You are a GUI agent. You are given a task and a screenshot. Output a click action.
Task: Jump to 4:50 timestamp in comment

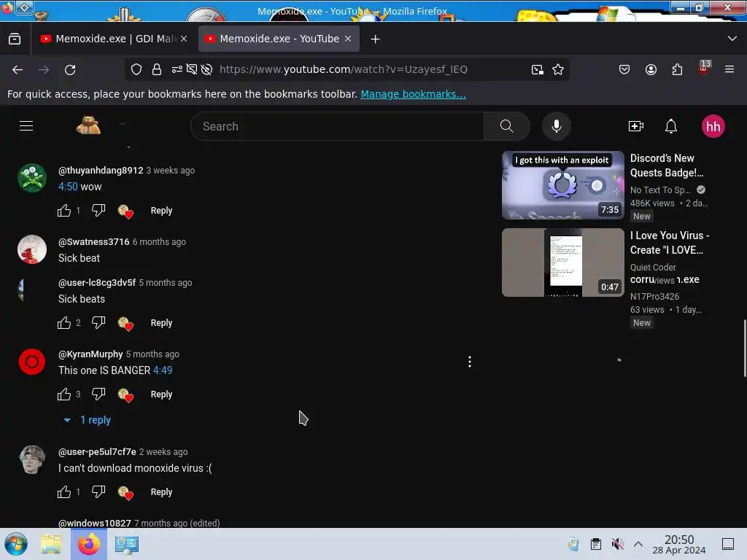(x=68, y=187)
